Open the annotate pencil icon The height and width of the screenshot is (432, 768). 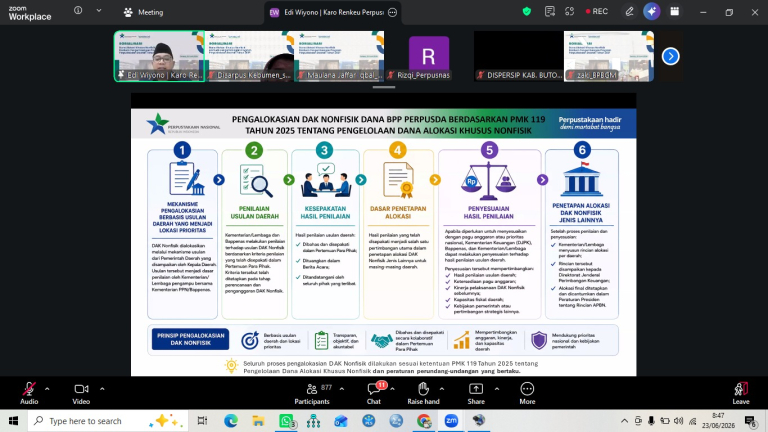coord(629,11)
